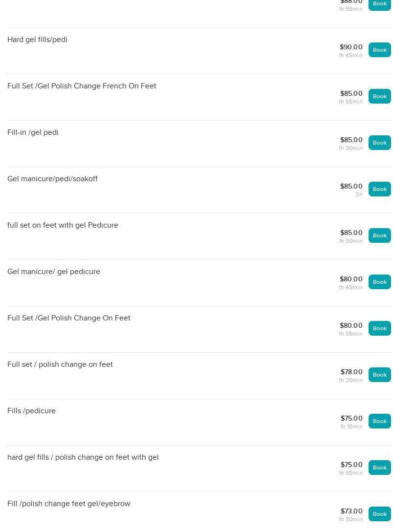Book the Fill-in /gel pedi service
This screenshot has width=393, height=532.
pos(379,143)
